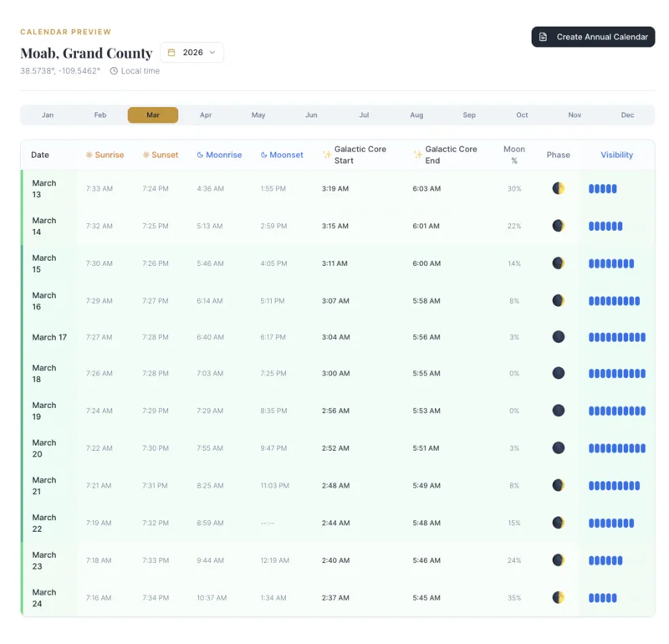Click the calendar icon in year selector
Image resolution: width=669 pixels, height=644 pixels.
click(171, 53)
